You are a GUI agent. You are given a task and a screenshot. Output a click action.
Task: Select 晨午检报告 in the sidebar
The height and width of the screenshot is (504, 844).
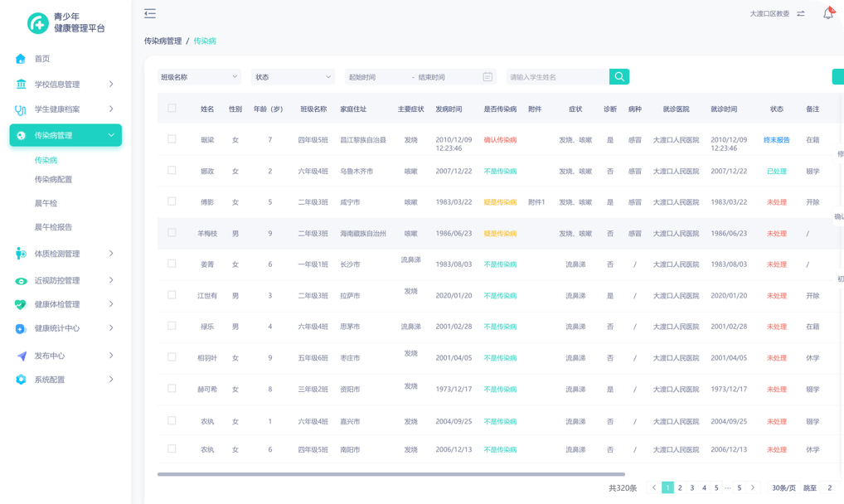53,227
